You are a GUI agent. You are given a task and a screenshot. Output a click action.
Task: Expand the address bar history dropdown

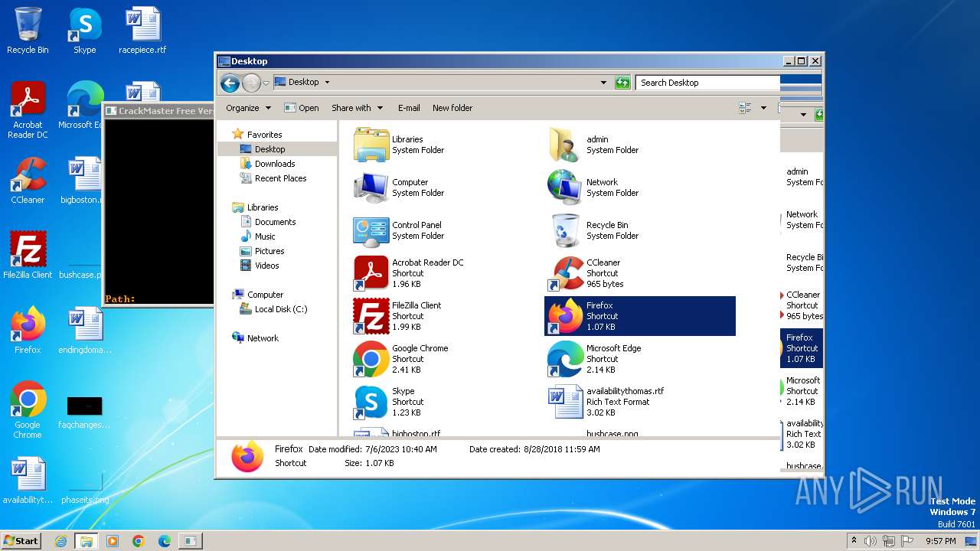tap(603, 82)
